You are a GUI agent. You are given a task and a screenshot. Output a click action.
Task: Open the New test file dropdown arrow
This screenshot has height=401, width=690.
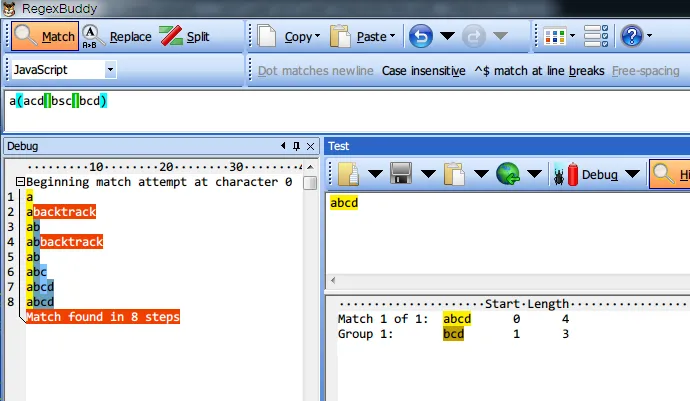pos(375,174)
